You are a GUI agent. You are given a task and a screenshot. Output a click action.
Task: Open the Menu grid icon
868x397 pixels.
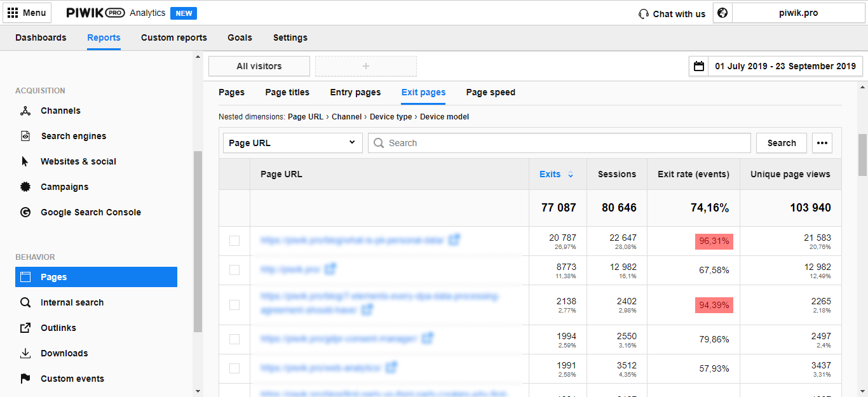13,13
